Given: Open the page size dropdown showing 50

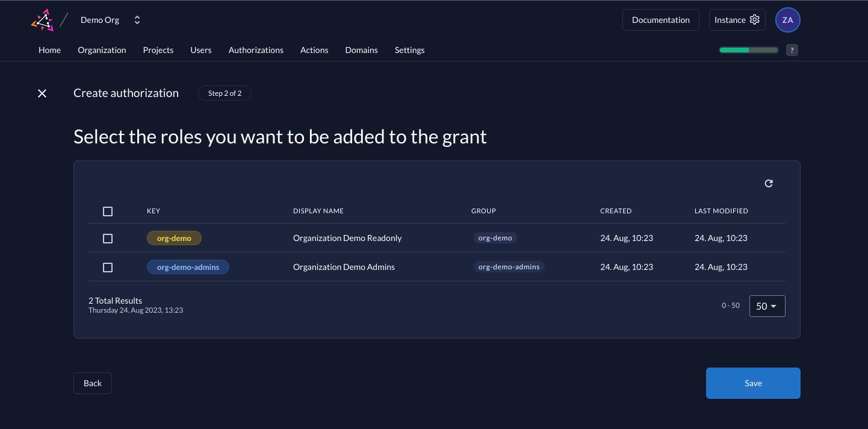Looking at the screenshot, I should tap(767, 306).
